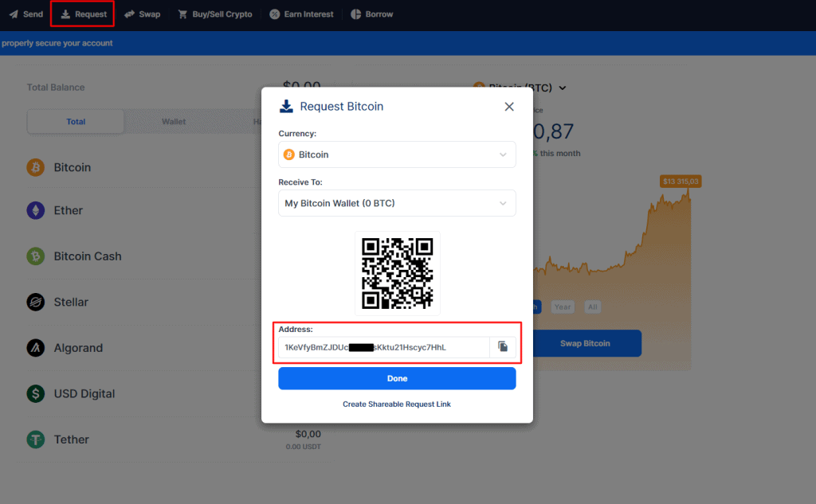Open Buy/Sell Crypto menu item
This screenshot has height=504, width=816.
click(215, 14)
